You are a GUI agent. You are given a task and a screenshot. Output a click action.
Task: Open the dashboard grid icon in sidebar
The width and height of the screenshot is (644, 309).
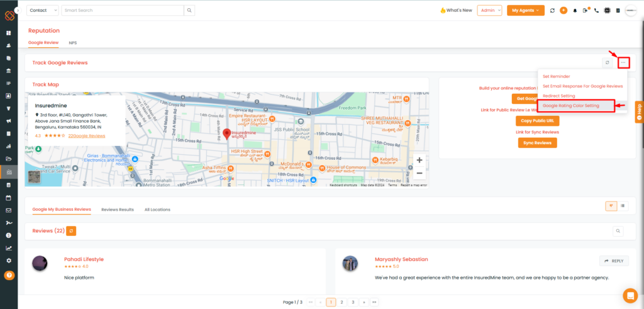[x=9, y=33]
